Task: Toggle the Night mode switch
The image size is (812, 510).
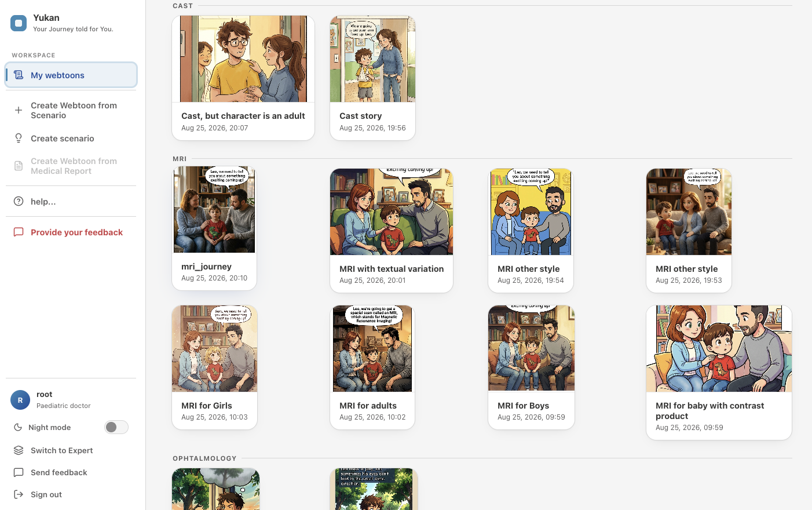Action: (x=116, y=427)
